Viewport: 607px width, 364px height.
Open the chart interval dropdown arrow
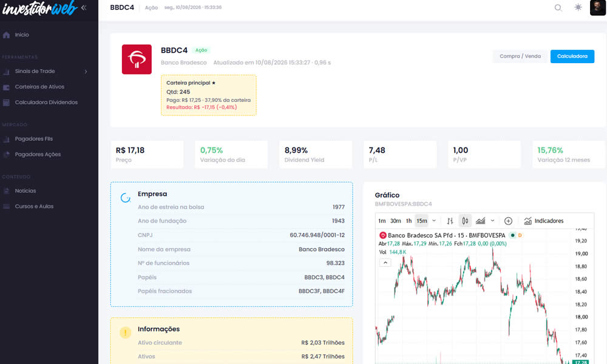[x=434, y=221]
